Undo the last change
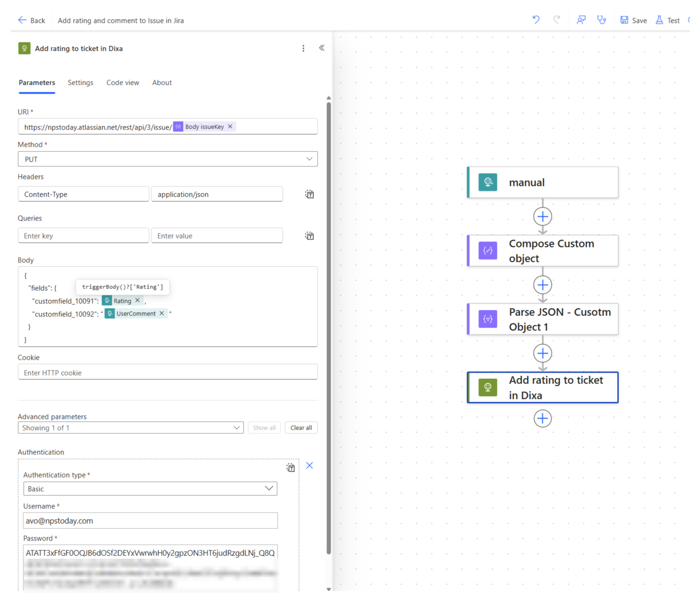700x603 pixels. [536, 20]
